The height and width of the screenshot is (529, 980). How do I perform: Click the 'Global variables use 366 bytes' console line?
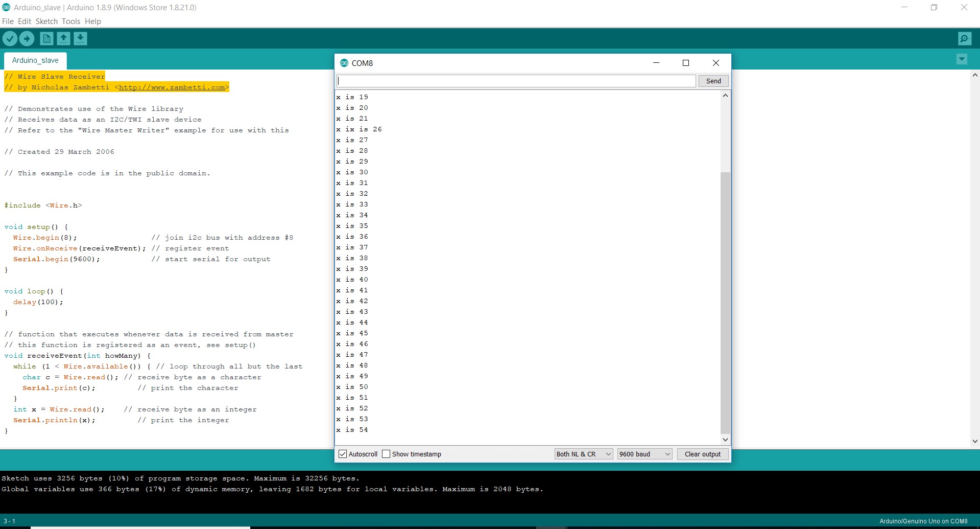coord(272,489)
